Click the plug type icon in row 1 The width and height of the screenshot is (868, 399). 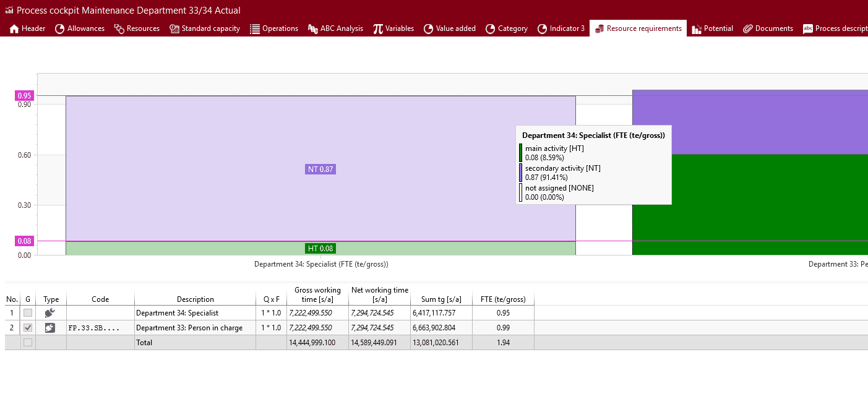tap(51, 313)
